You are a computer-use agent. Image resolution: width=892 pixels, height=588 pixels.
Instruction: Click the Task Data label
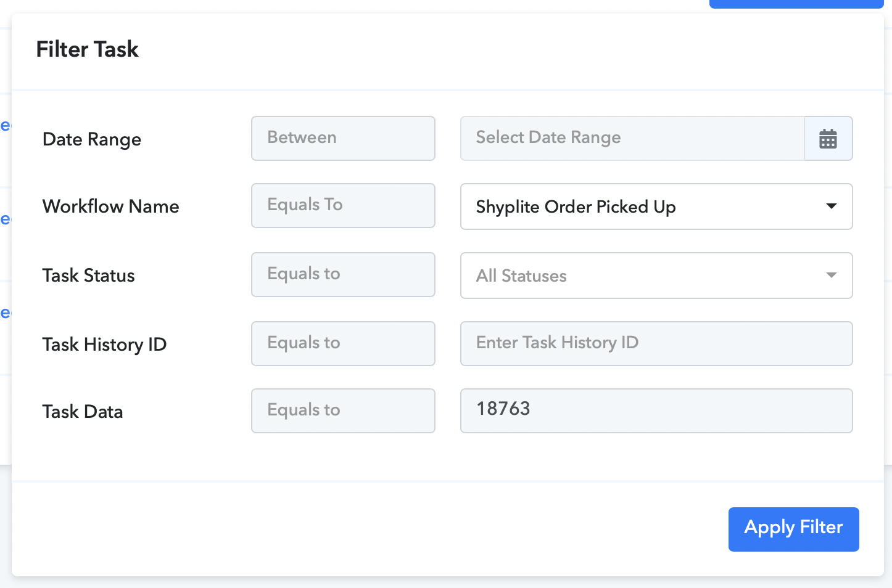pos(83,412)
